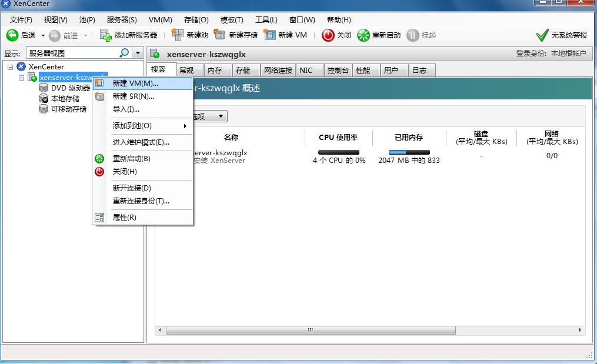Click server icon beside xenserver-kszwqglx title
Image resolution: width=597 pixels, height=364 pixels.
(155, 54)
